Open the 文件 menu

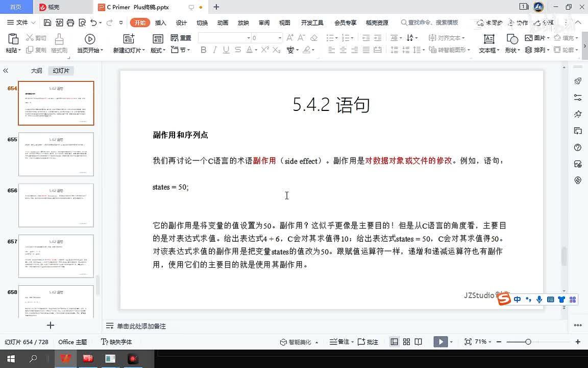tap(21, 22)
